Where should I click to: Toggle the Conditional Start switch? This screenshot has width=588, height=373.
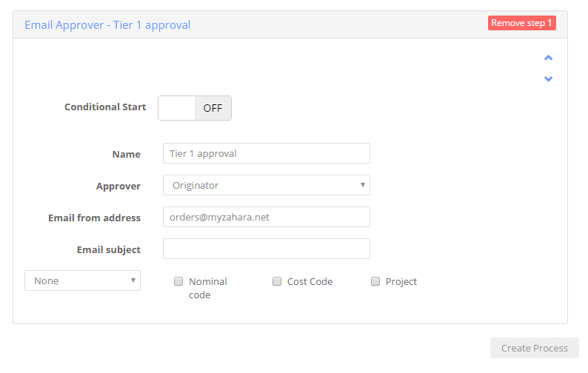click(195, 108)
